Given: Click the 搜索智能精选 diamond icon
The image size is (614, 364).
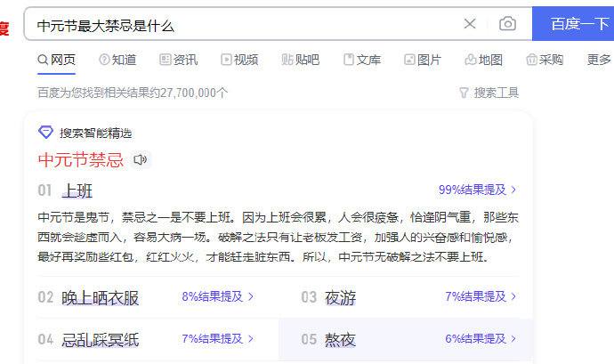Looking at the screenshot, I should pos(45,133).
